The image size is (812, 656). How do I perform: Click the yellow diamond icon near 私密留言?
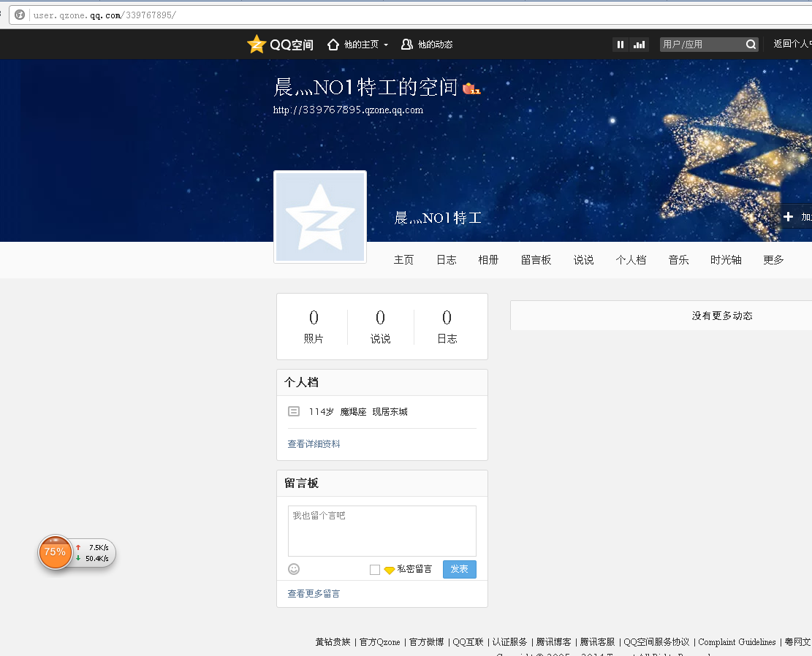tap(389, 570)
